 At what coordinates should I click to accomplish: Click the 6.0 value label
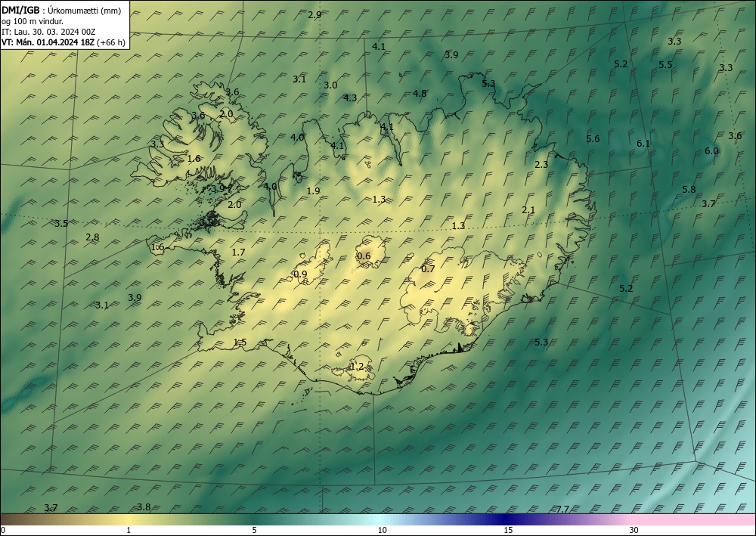pos(711,151)
